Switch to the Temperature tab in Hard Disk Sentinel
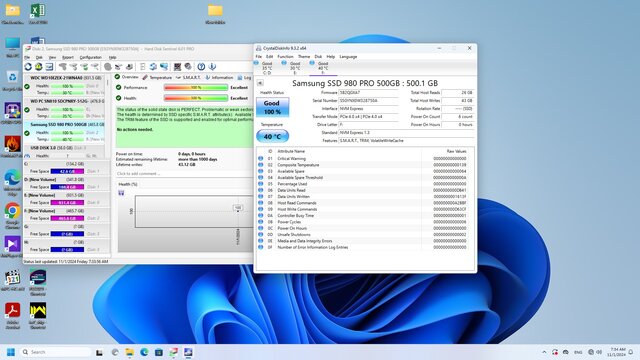 pos(157,77)
